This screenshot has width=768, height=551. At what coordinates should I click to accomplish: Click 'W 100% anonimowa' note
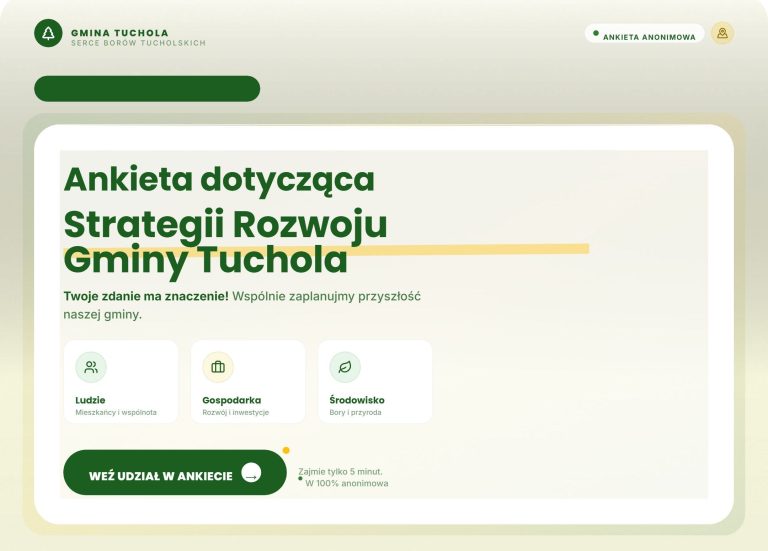347,483
